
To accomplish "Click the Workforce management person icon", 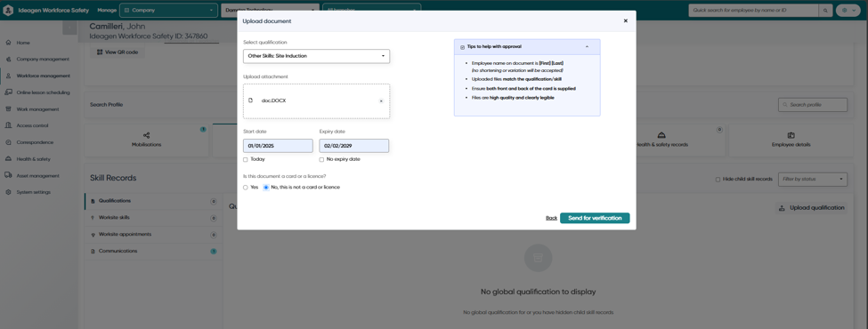I will pos(8,76).
